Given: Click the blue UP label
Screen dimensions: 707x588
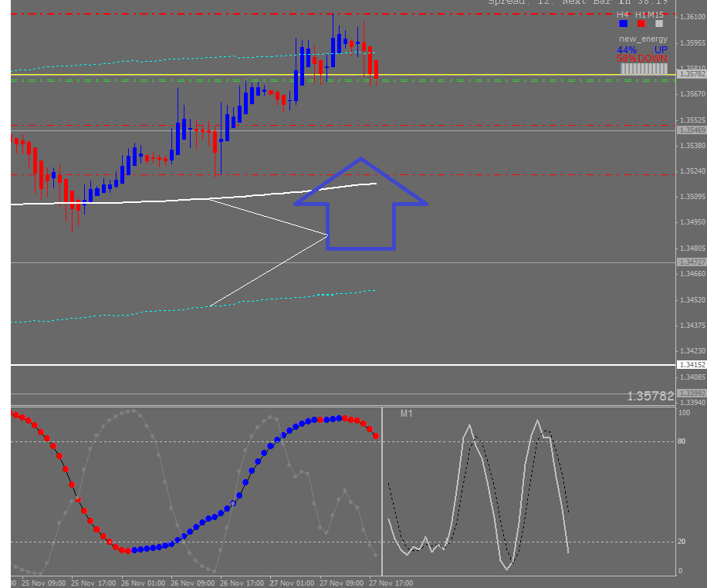Looking at the screenshot, I should (x=661, y=49).
